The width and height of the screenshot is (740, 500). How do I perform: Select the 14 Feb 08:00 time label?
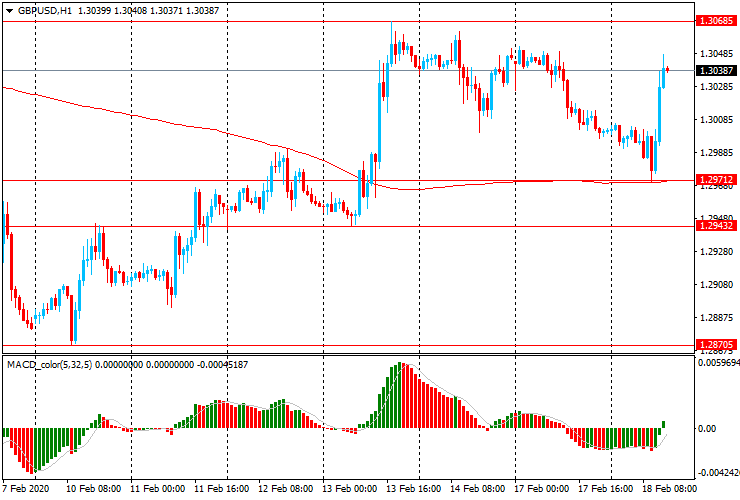point(478,488)
